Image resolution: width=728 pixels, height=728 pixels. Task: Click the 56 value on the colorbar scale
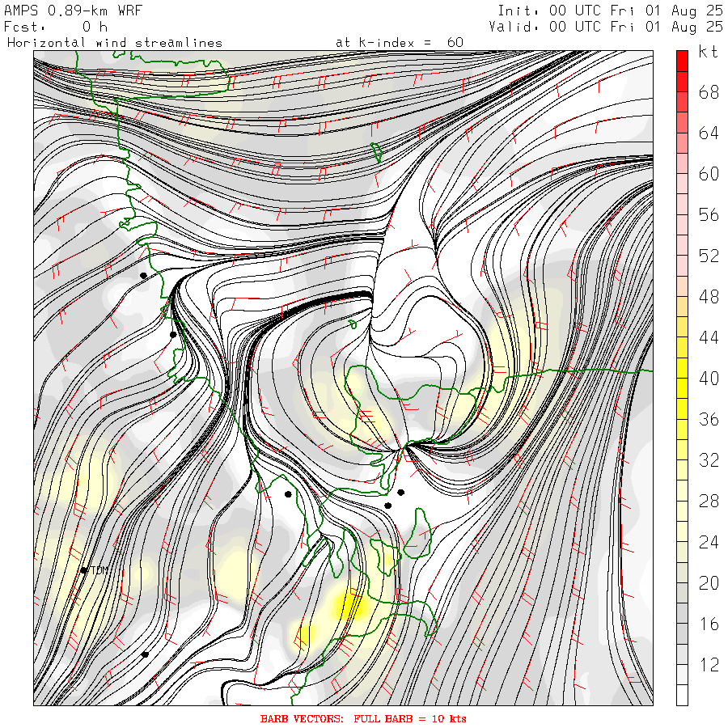point(709,215)
